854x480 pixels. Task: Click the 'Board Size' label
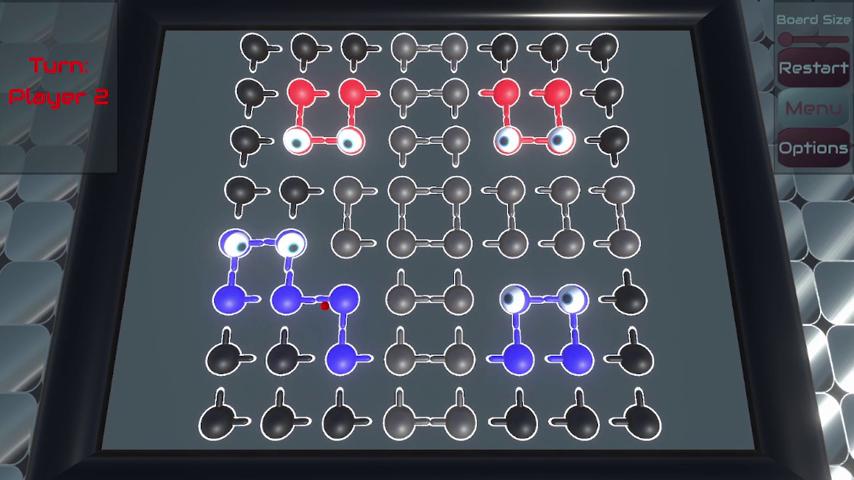click(x=814, y=20)
